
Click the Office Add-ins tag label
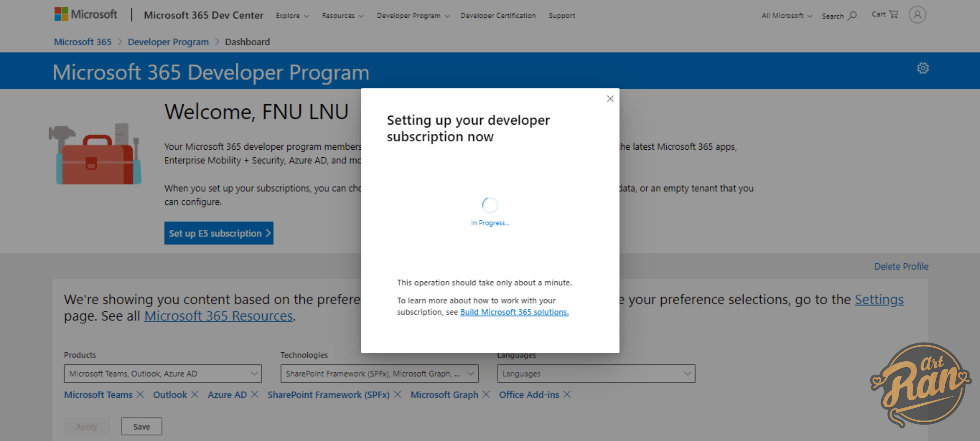(529, 395)
